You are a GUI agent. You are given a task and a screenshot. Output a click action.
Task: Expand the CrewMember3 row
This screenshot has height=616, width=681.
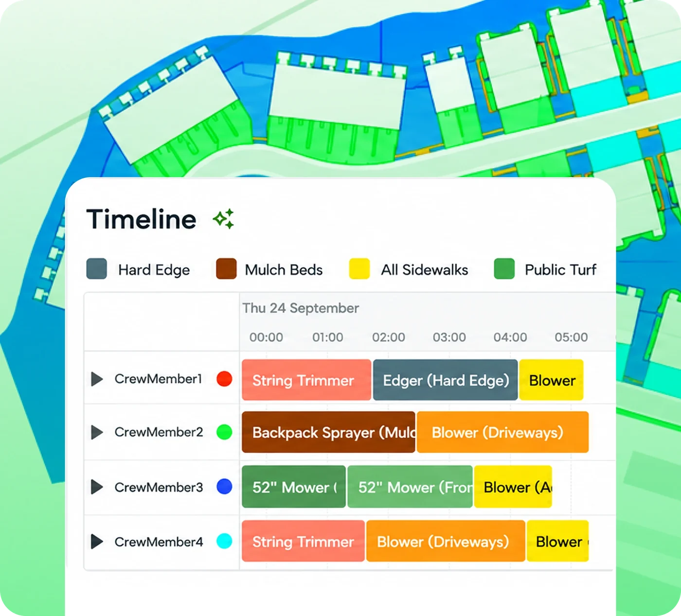point(97,487)
